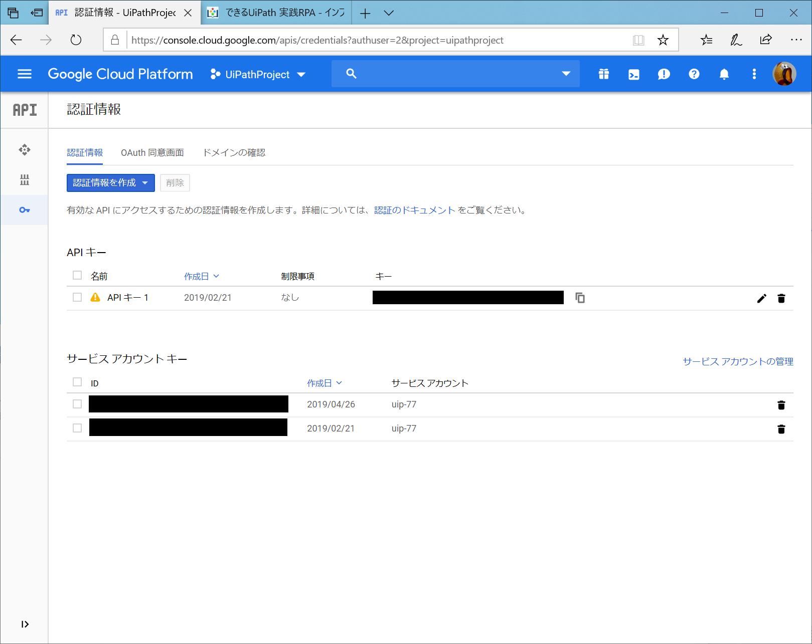Switch to the OAuth 同意画面 tab
This screenshot has width=812, height=644.
[152, 153]
